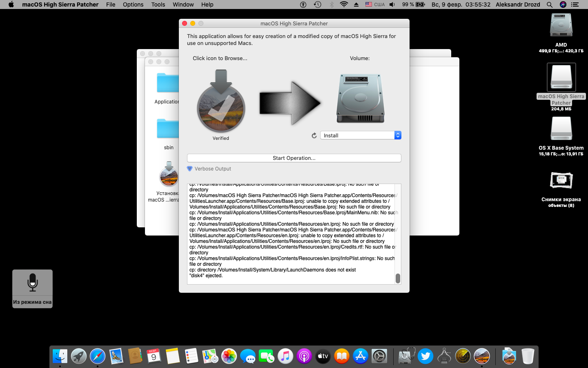Image resolution: width=588 pixels, height=368 pixels.
Task: Open Notification Center from the menu bar
Action: 575,4
